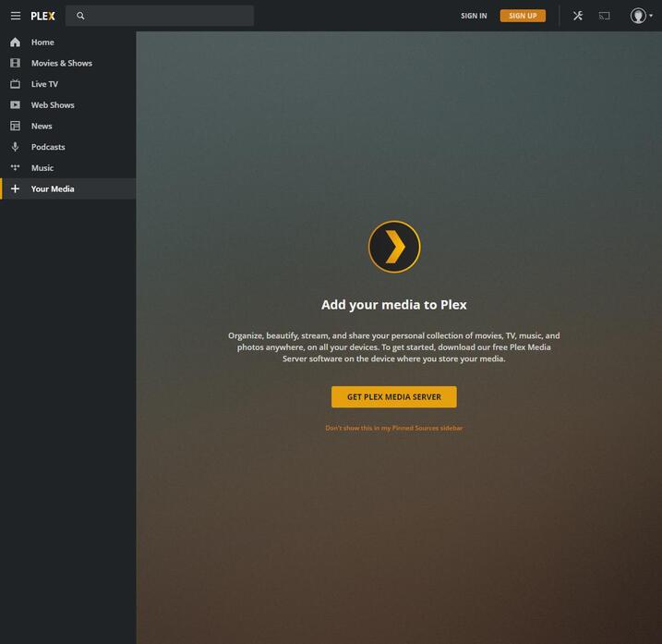Click the Live TV television icon
This screenshot has height=644, width=662.
click(x=15, y=84)
